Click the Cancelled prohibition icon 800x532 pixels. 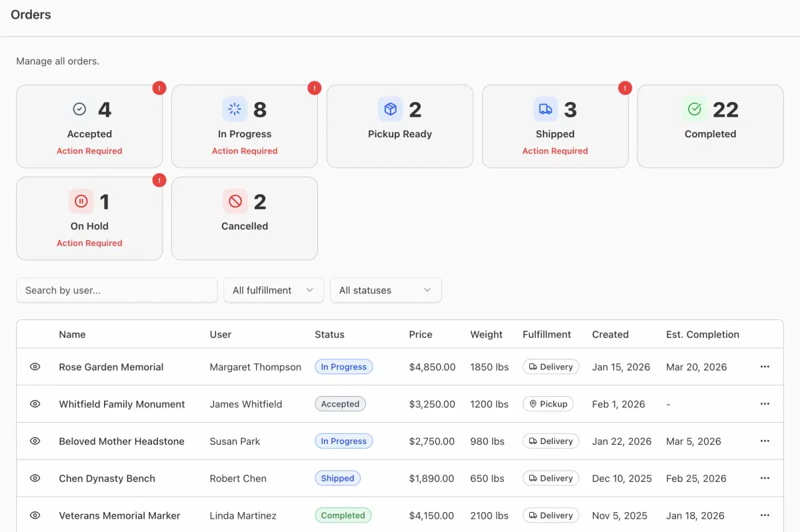(235, 201)
